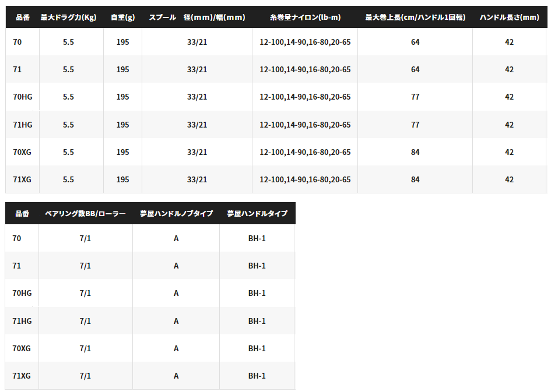Click the 7/1 bearing value for model 70

point(85,238)
